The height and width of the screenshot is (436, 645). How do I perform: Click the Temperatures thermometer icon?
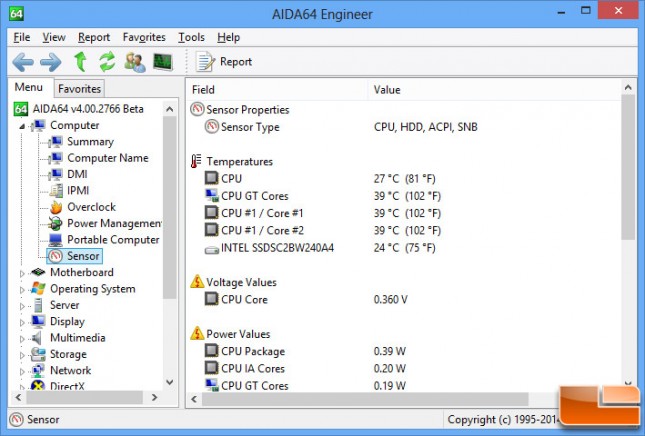pyautogui.click(x=197, y=161)
